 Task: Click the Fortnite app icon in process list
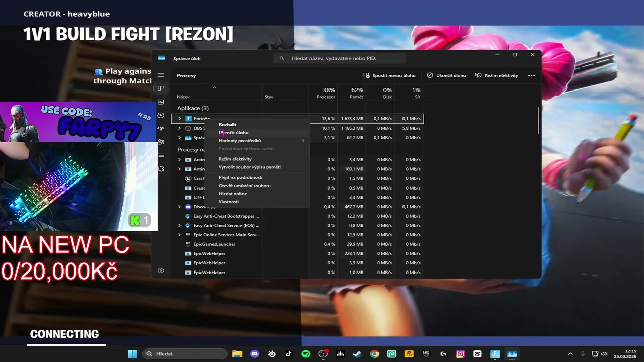point(188,119)
